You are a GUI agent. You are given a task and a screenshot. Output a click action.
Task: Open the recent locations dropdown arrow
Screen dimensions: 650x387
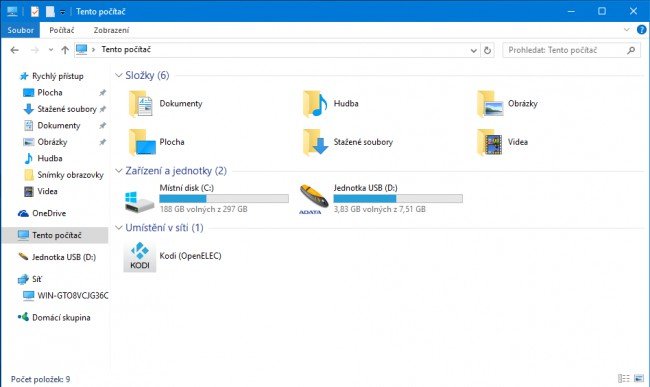pyautogui.click(x=51, y=50)
